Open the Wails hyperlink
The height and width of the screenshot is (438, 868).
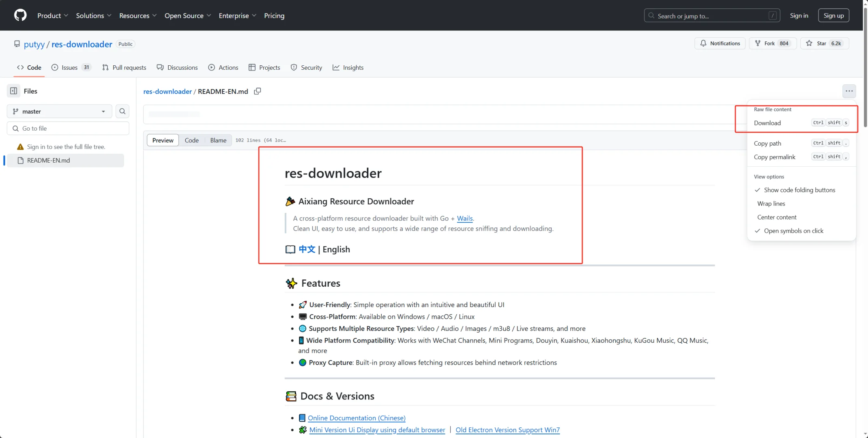464,218
